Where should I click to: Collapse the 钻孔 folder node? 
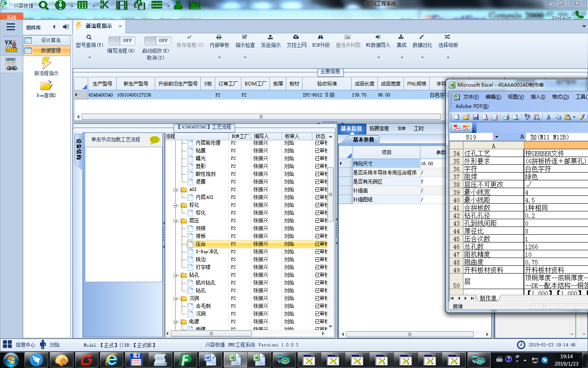point(176,275)
